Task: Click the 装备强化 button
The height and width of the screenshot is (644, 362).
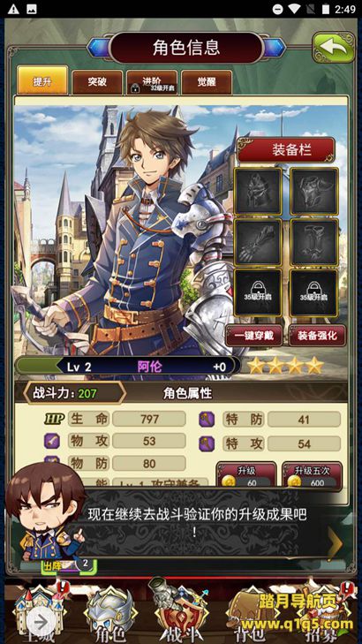Action: [317, 336]
